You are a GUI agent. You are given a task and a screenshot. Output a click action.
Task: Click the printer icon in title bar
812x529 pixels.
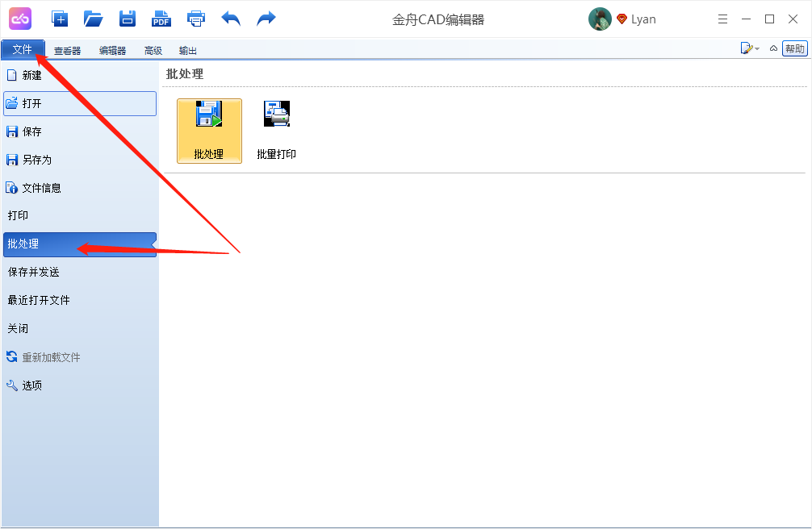coord(196,19)
